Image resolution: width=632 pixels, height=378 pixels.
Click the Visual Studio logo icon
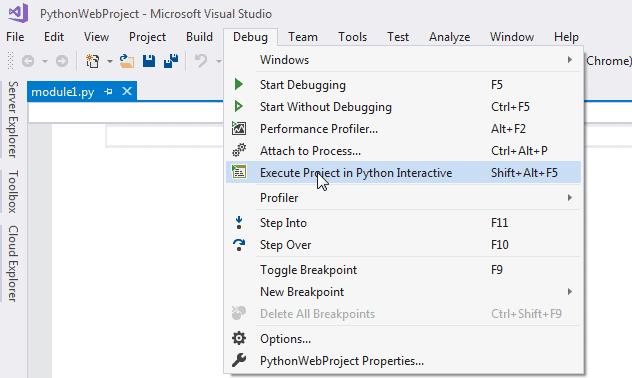(19, 13)
